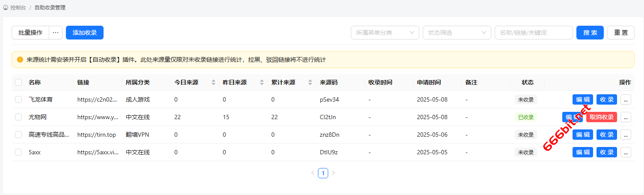Screen dimensions: 644x195
Task: Check the 高速专线 row checkbox
Action: pos(18,135)
